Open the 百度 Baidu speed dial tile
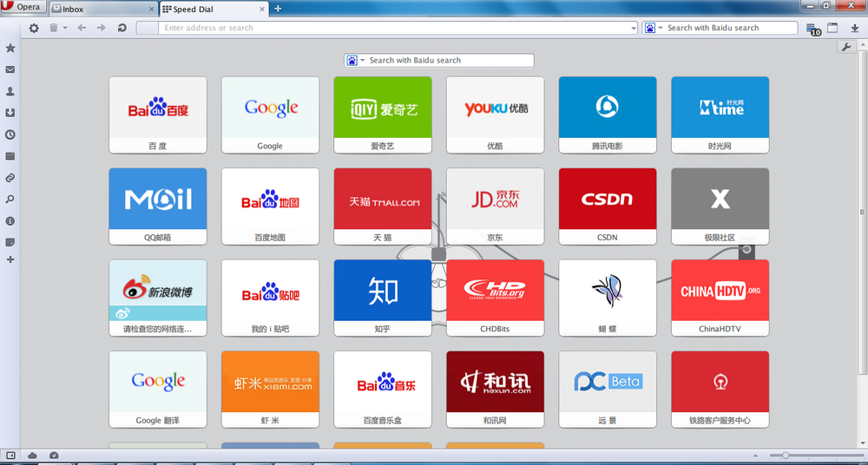 (x=158, y=115)
